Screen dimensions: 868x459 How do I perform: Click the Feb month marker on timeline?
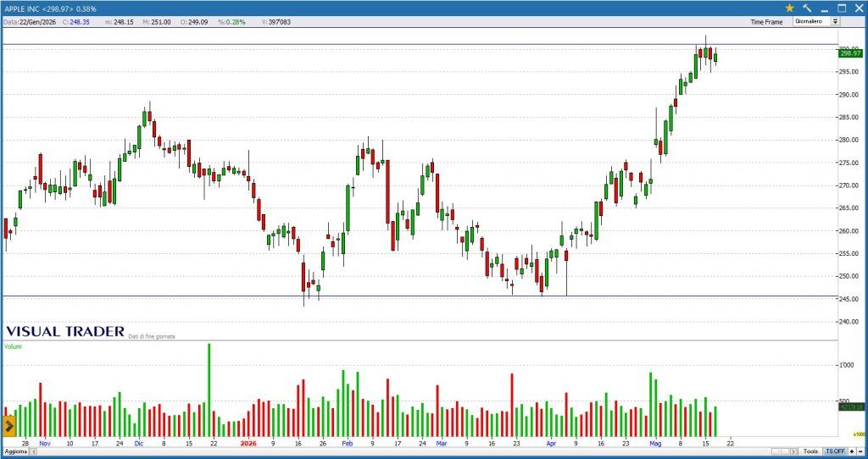[x=347, y=443]
